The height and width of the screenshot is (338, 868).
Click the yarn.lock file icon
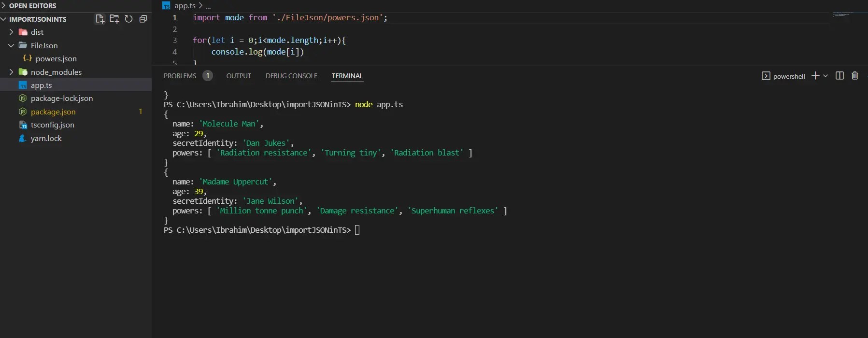pos(22,138)
